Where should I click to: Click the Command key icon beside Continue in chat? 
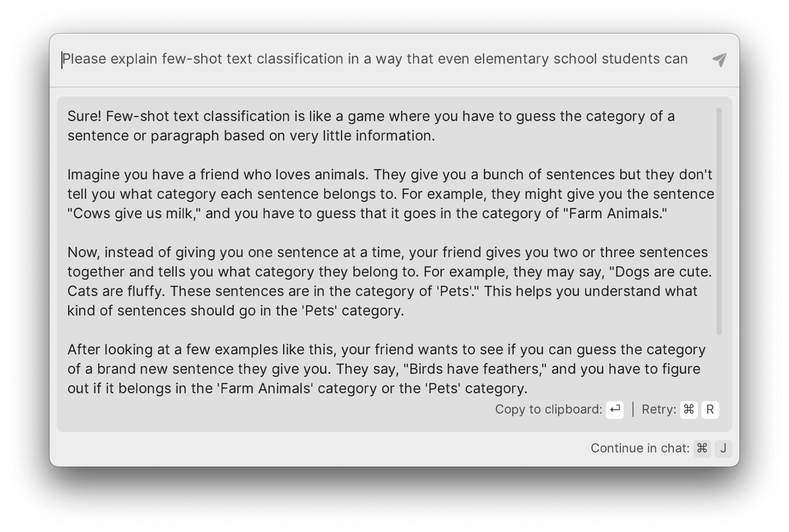[702, 448]
